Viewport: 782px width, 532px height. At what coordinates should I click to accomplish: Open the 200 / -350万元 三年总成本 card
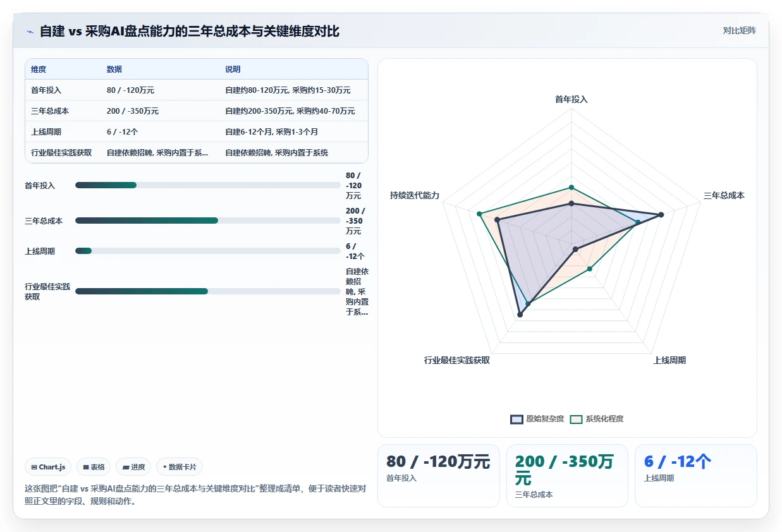[x=567, y=476]
